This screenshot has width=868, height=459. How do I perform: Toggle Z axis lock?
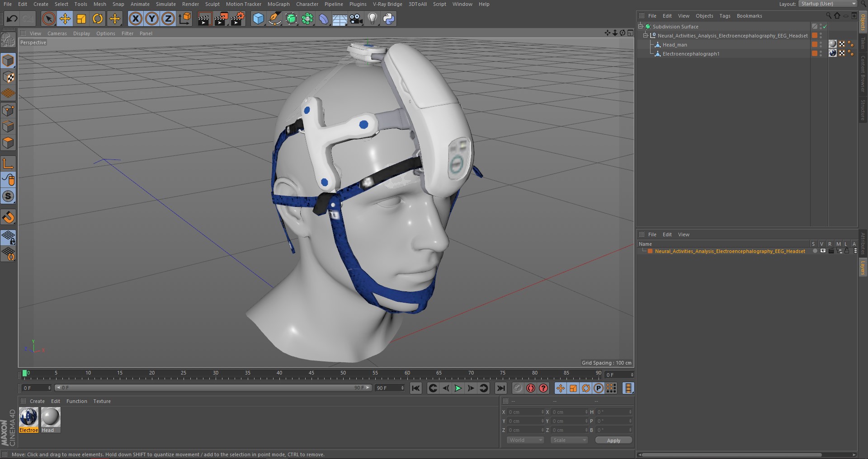pyautogui.click(x=168, y=19)
